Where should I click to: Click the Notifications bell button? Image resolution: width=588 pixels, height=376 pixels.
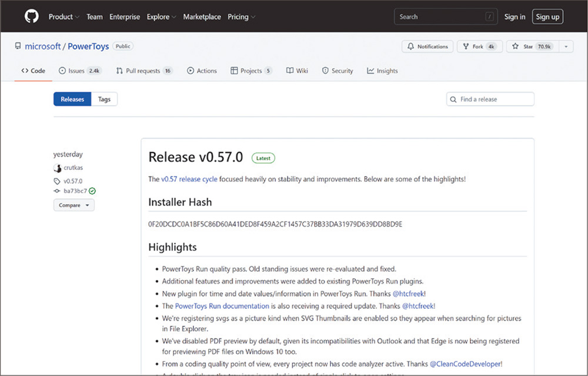pos(427,46)
